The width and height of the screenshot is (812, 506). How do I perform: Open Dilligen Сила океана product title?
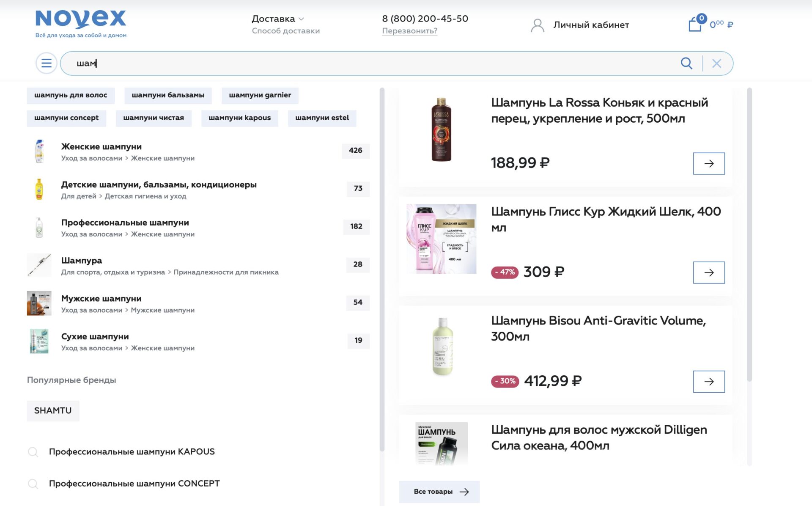pyautogui.click(x=599, y=438)
